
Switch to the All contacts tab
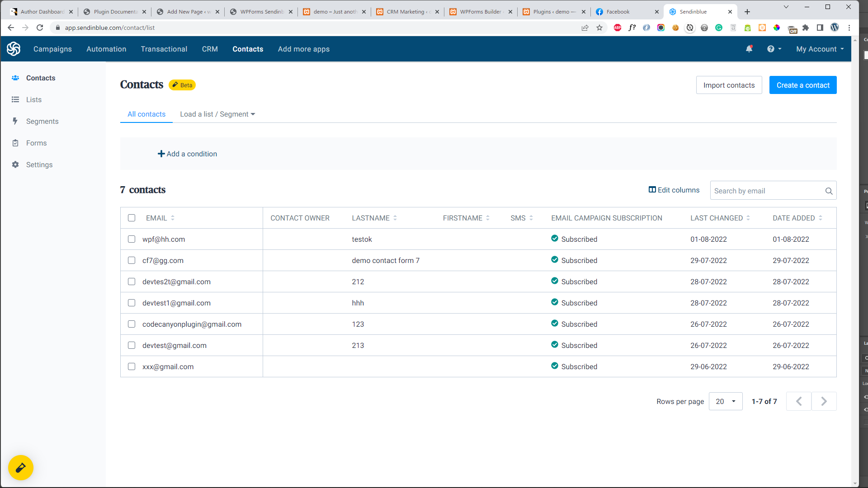click(x=146, y=114)
